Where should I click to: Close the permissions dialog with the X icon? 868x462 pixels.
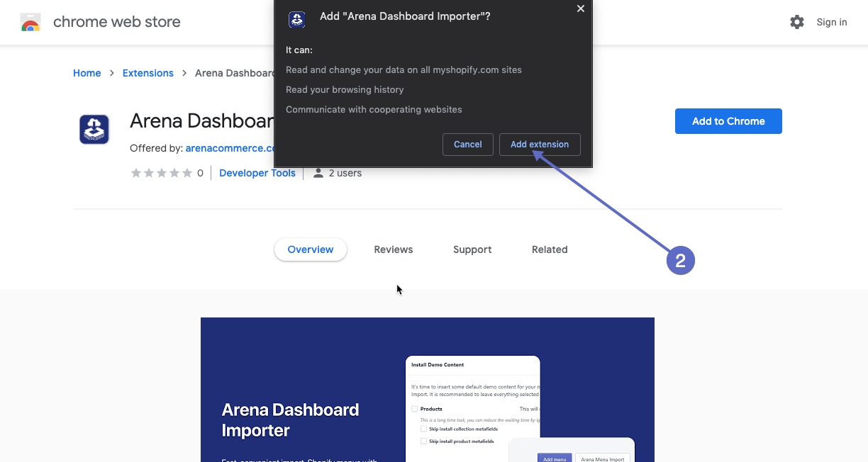coord(581,9)
